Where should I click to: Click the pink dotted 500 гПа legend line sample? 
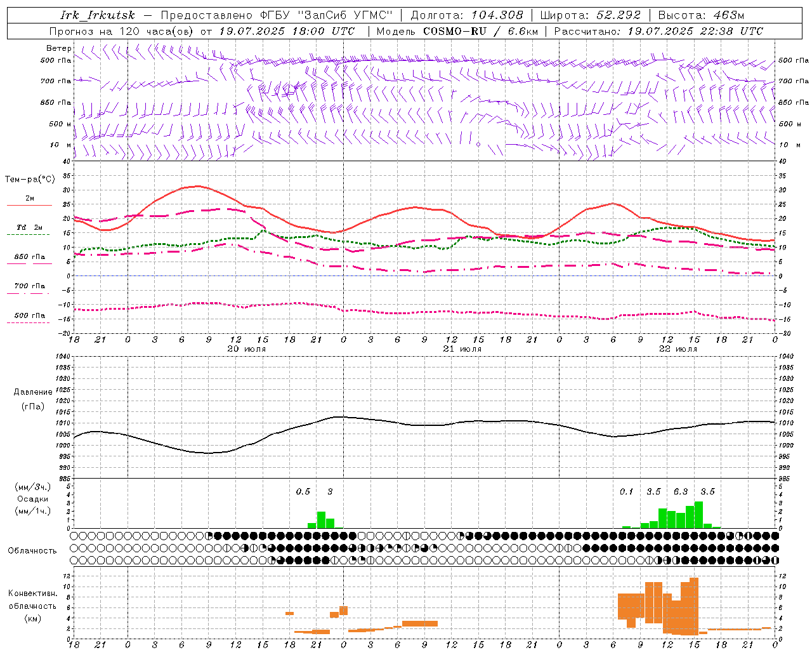29,323
